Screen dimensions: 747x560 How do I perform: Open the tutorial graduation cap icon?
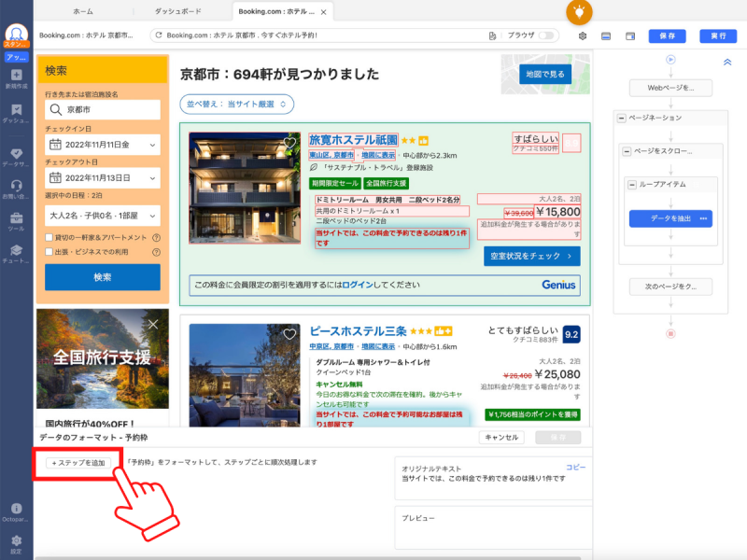tap(16, 250)
